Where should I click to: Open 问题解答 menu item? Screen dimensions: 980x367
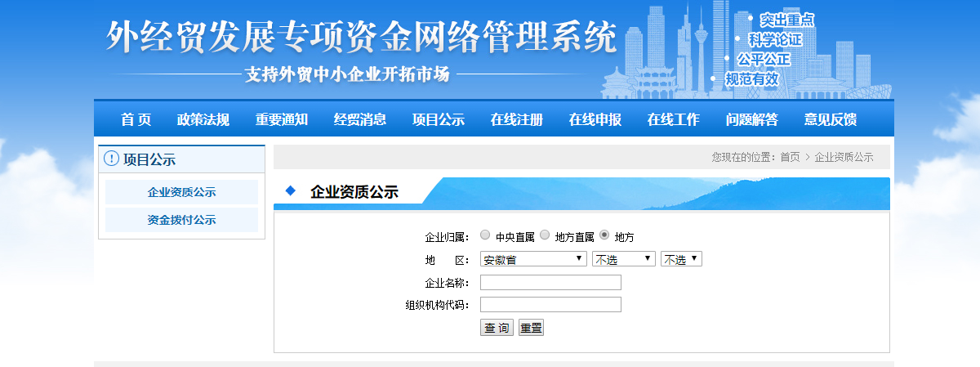pos(752,119)
